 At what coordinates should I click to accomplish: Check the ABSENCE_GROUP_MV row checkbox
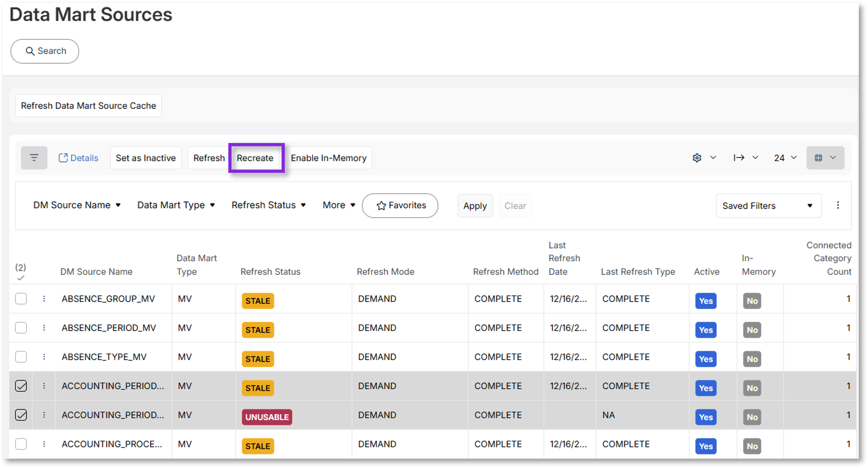click(21, 298)
